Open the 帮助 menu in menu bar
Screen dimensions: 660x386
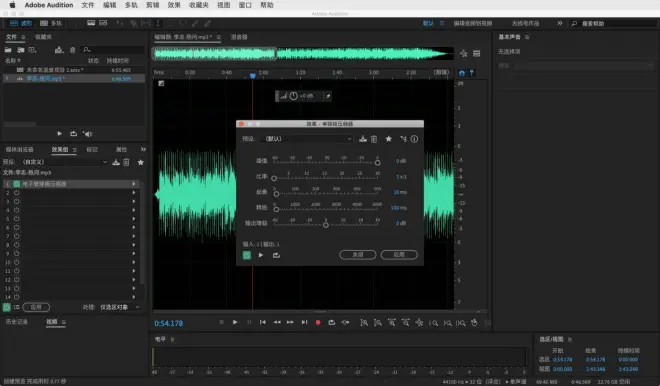click(x=267, y=5)
